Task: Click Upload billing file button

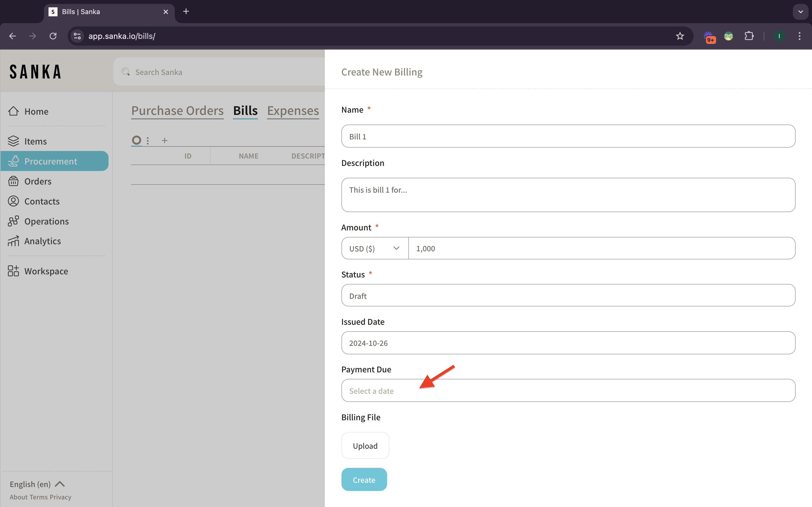Action: pos(365,446)
